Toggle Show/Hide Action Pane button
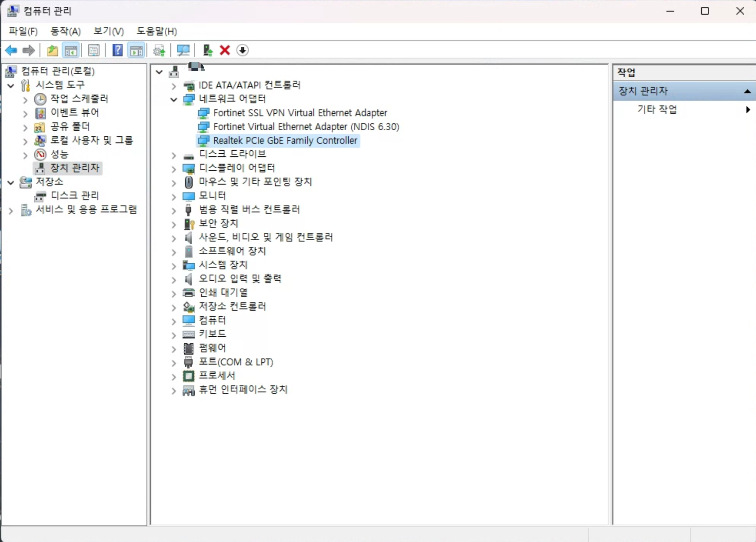 136,50
